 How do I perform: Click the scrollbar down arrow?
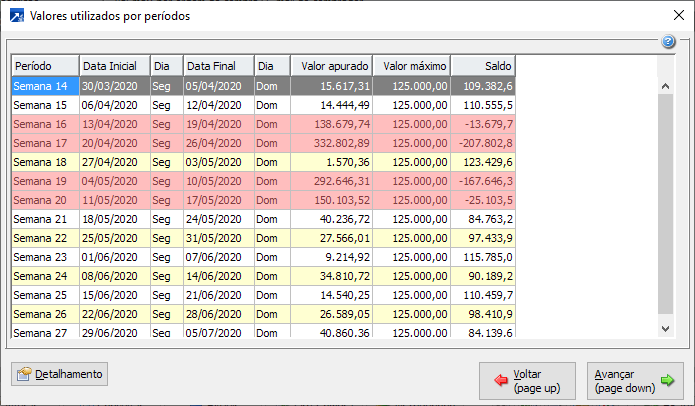pos(665,329)
